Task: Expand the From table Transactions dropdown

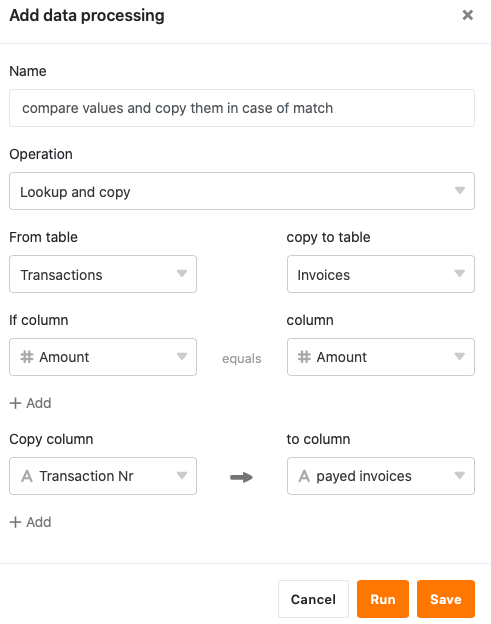Action: click(x=103, y=274)
